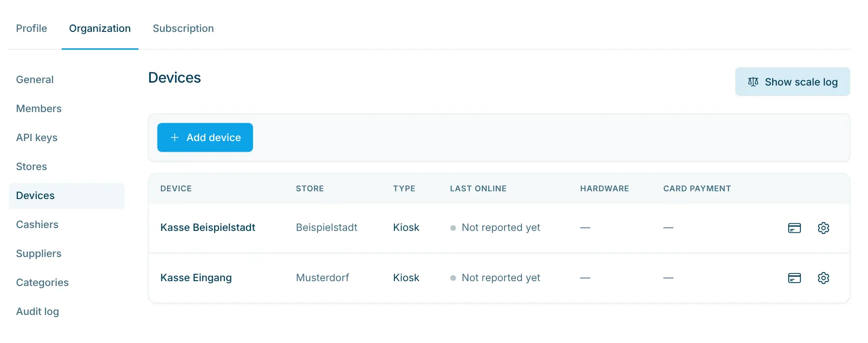Click Kiosk type in Kasse Eingang row
This screenshot has width=868, height=343.
pyautogui.click(x=406, y=278)
